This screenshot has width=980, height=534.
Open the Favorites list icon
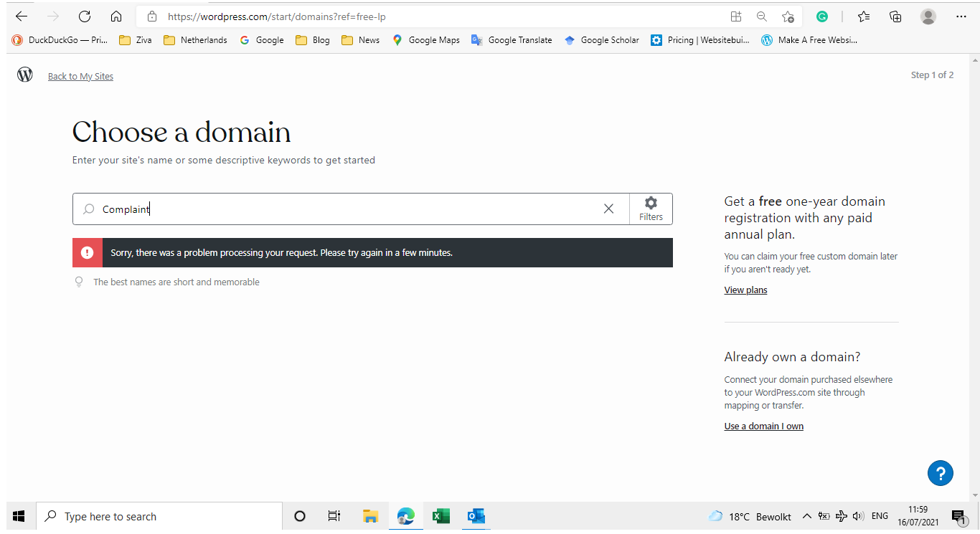click(864, 16)
